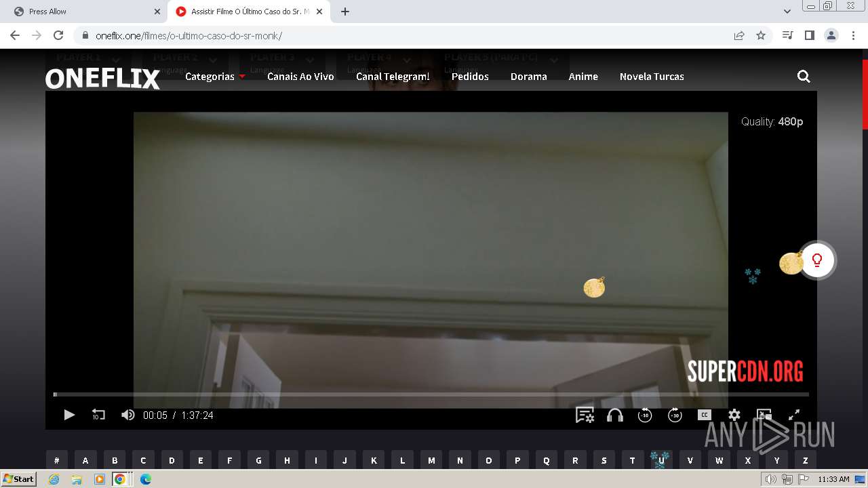Viewport: 868px width, 488px height.
Task: Toggle the lights lightbulb button
Action: click(817, 260)
